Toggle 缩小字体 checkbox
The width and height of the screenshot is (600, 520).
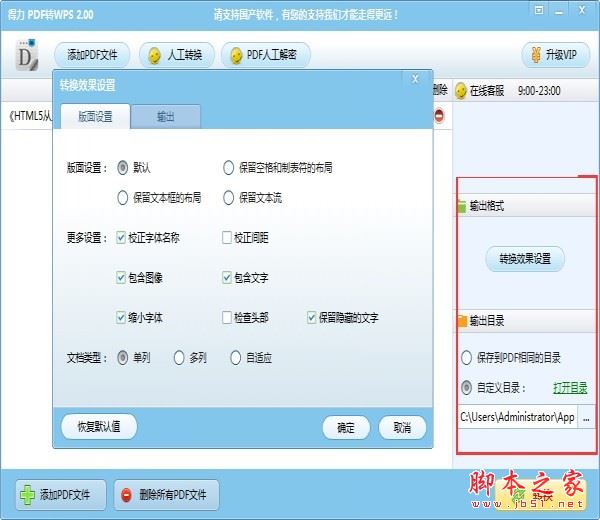click(x=121, y=318)
